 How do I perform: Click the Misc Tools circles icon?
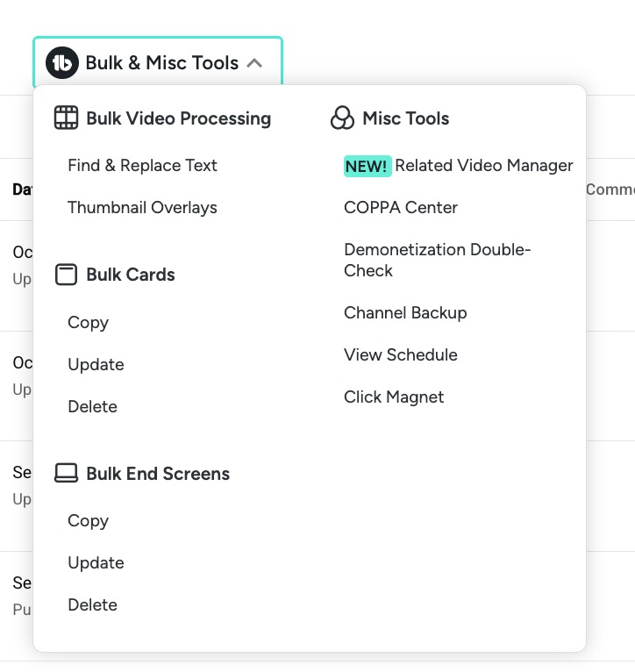[x=342, y=118]
